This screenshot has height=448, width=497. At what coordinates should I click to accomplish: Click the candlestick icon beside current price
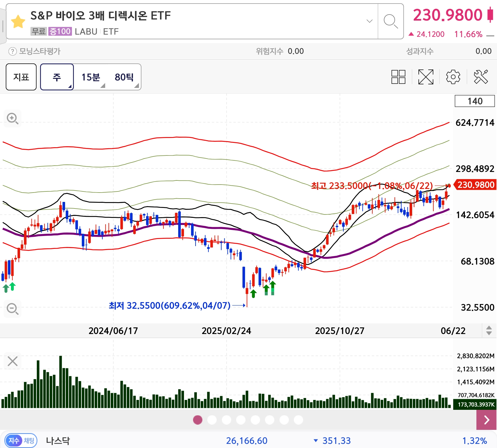click(490, 15)
